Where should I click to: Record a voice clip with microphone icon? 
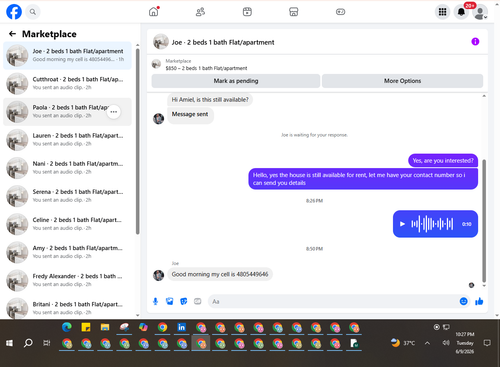pyautogui.click(x=155, y=301)
